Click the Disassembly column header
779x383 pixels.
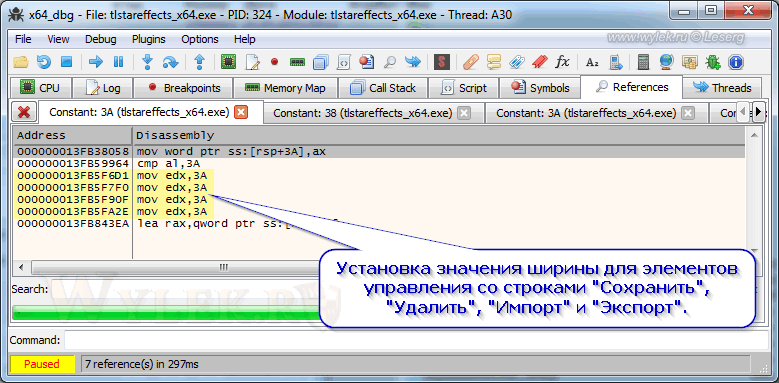click(x=439, y=135)
